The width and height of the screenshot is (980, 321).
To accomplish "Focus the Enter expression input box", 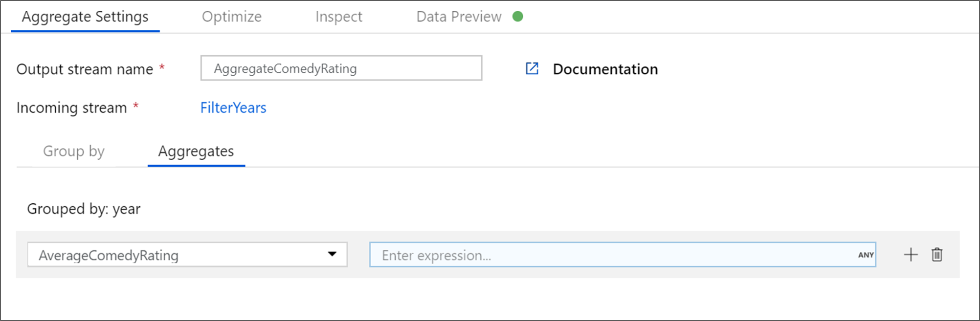I will 611,255.
